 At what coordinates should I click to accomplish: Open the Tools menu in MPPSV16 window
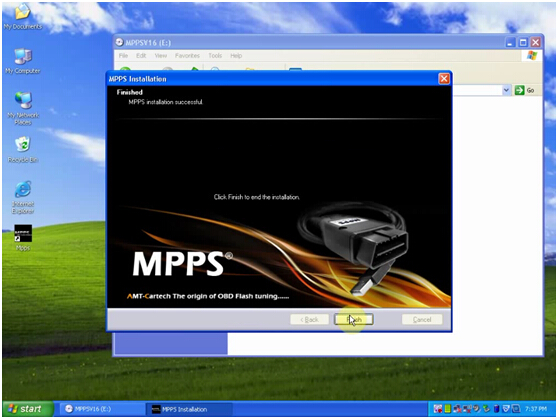(x=215, y=56)
